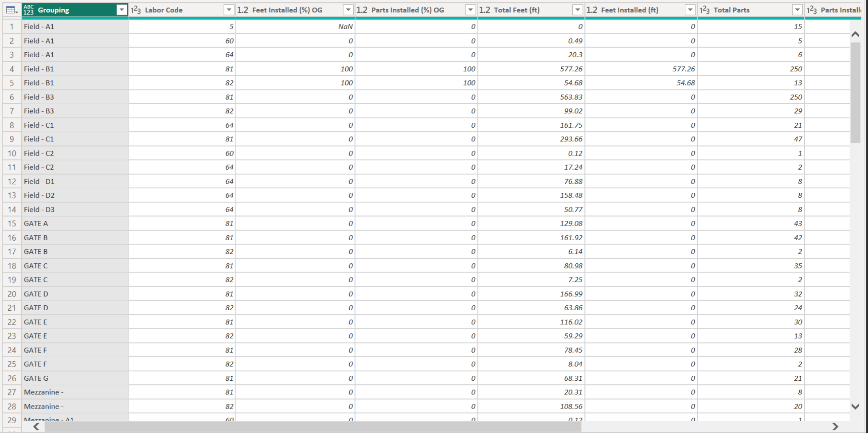Click the horizontal scrollbar right arrow
868x433 pixels.
835,426
